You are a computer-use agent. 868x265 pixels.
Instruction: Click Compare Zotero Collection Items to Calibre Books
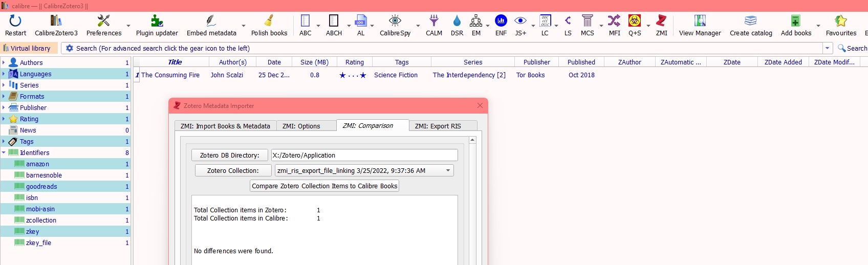pyautogui.click(x=324, y=186)
